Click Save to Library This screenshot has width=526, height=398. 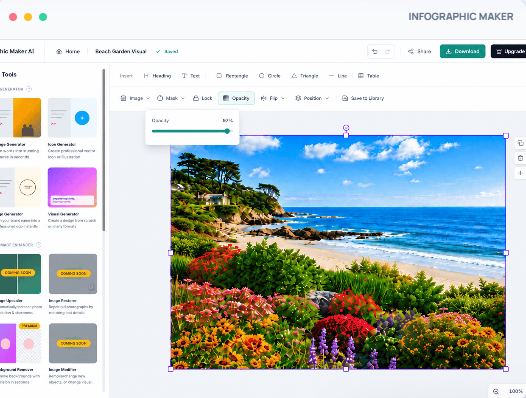[363, 98]
